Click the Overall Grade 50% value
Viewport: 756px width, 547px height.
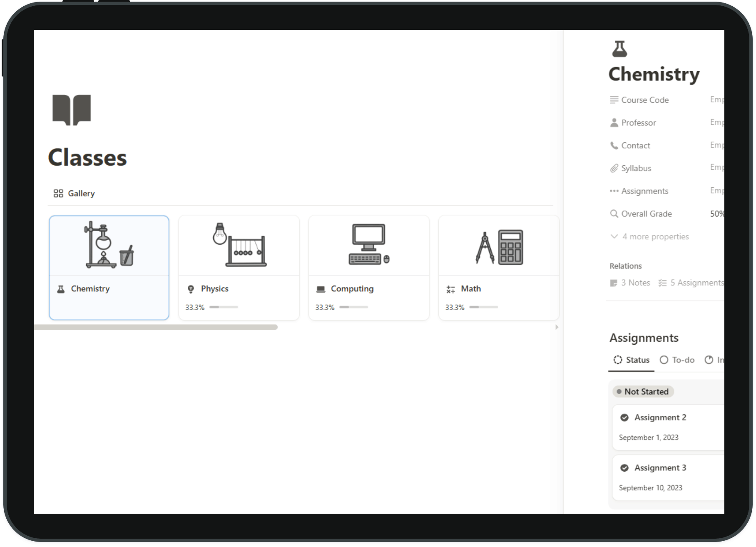pos(717,214)
